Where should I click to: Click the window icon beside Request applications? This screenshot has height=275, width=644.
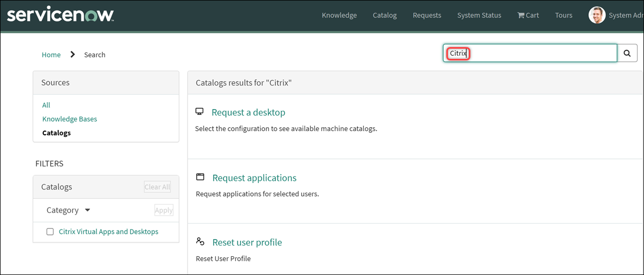200,177
